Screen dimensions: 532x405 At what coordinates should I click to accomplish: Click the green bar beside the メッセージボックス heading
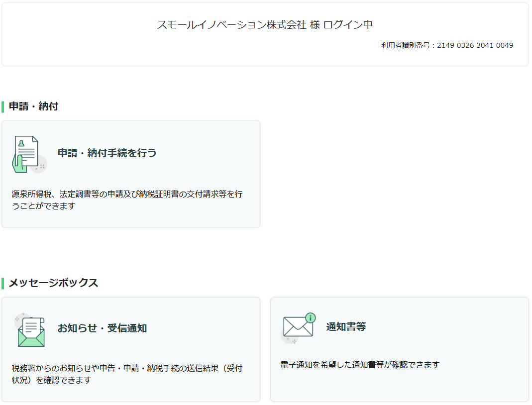[3, 283]
